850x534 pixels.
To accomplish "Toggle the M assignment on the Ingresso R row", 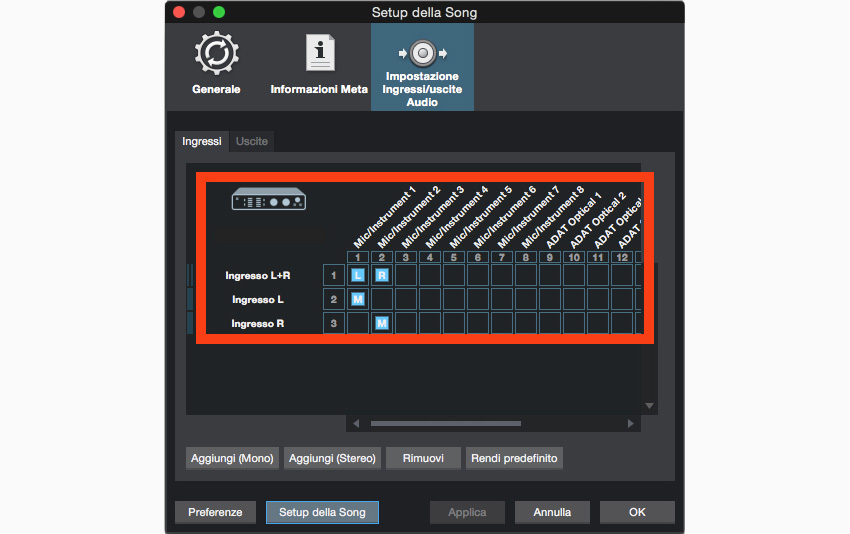I will click(381, 323).
